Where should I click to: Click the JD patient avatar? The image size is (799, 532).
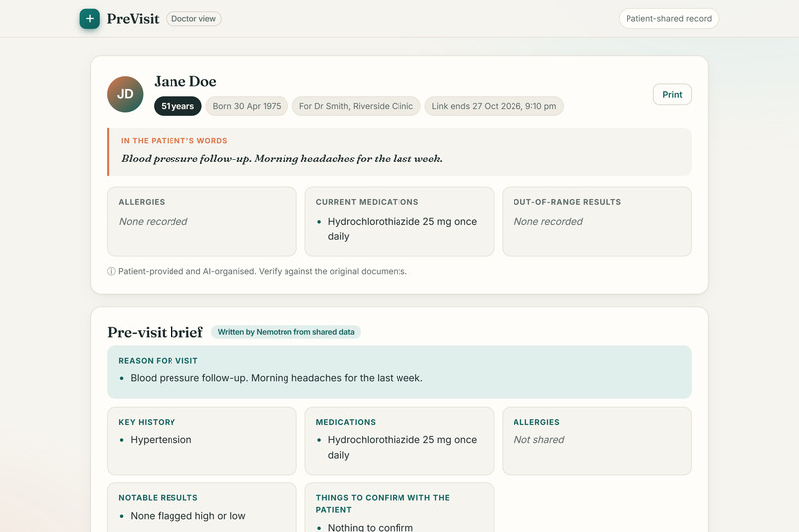[125, 94]
